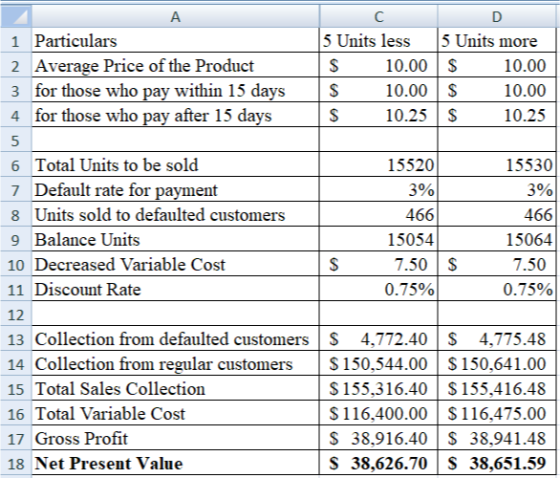Select column A header
Screen dimensions: 560x478
[x=175, y=16]
